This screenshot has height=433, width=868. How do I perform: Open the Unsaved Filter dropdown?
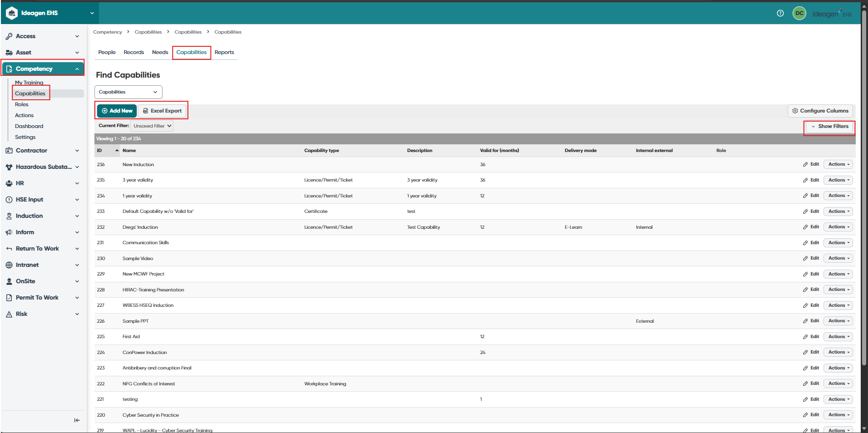(x=152, y=126)
